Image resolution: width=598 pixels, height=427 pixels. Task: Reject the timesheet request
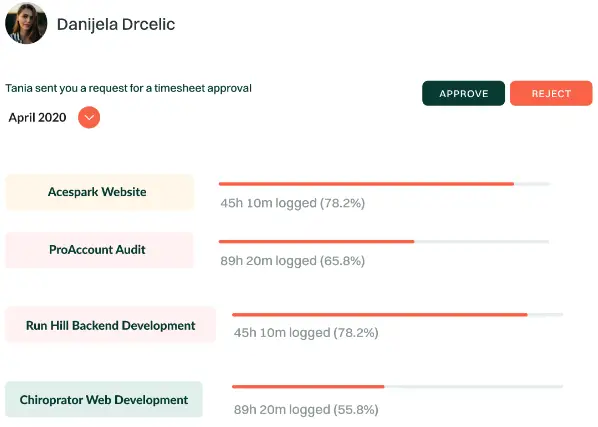pos(551,93)
